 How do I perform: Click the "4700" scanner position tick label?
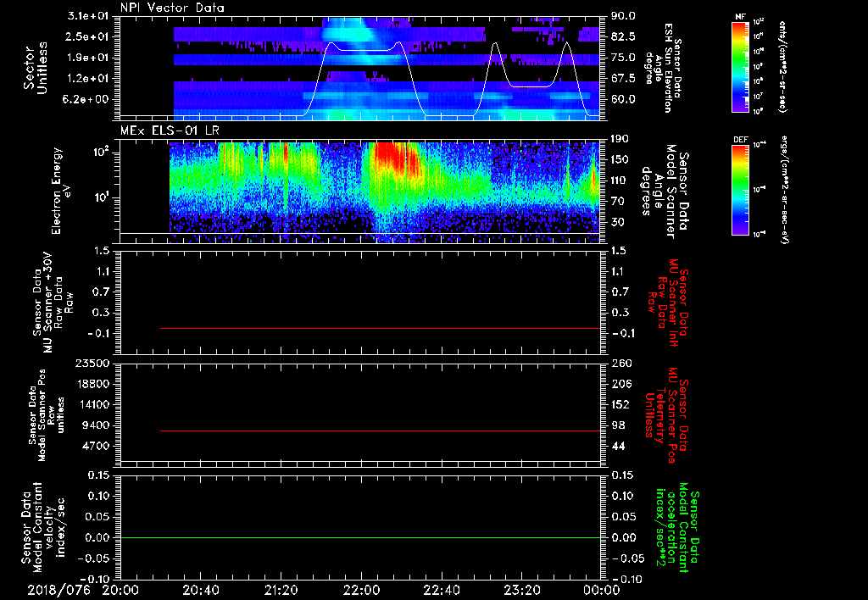tap(97, 446)
